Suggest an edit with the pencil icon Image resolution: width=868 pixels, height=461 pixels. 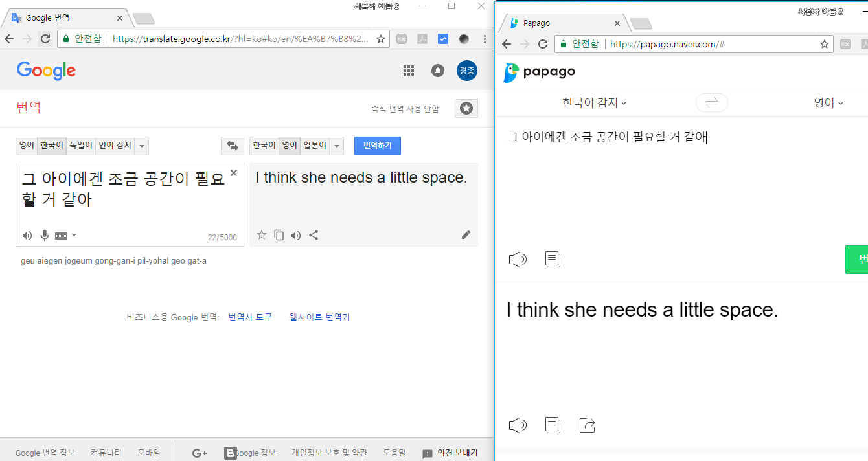click(x=466, y=235)
